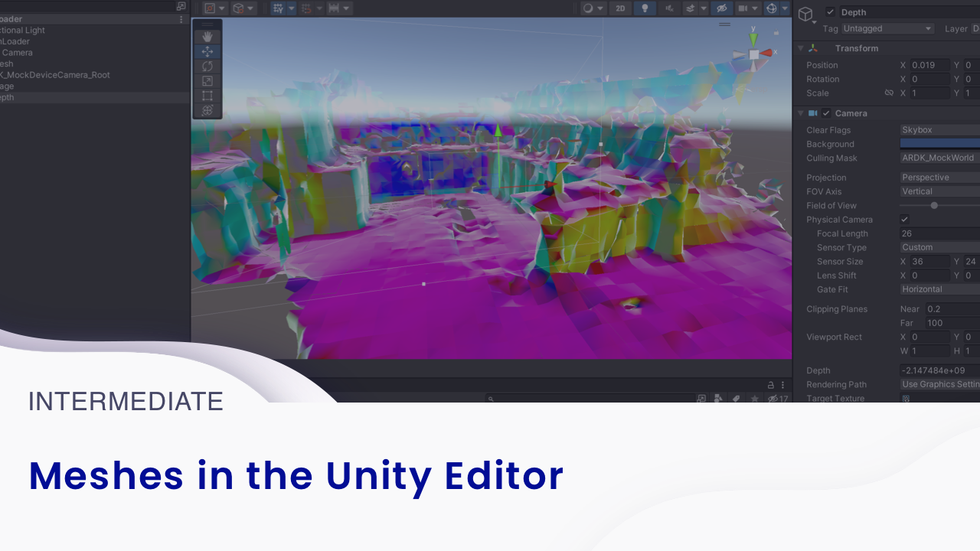The width and height of the screenshot is (980, 551).
Task: Select the Camera object in hierarchy
Action: 17,53
